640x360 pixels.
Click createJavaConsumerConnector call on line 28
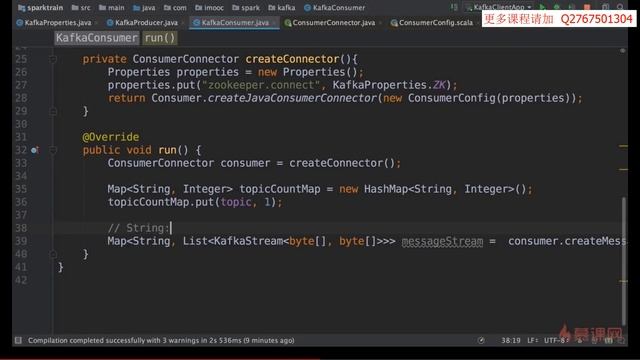[292, 98]
